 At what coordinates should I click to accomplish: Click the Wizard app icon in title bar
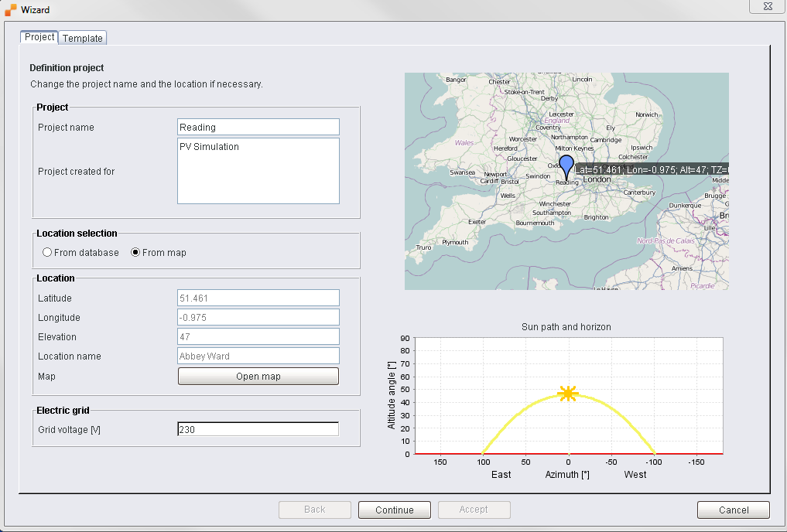pos(10,10)
